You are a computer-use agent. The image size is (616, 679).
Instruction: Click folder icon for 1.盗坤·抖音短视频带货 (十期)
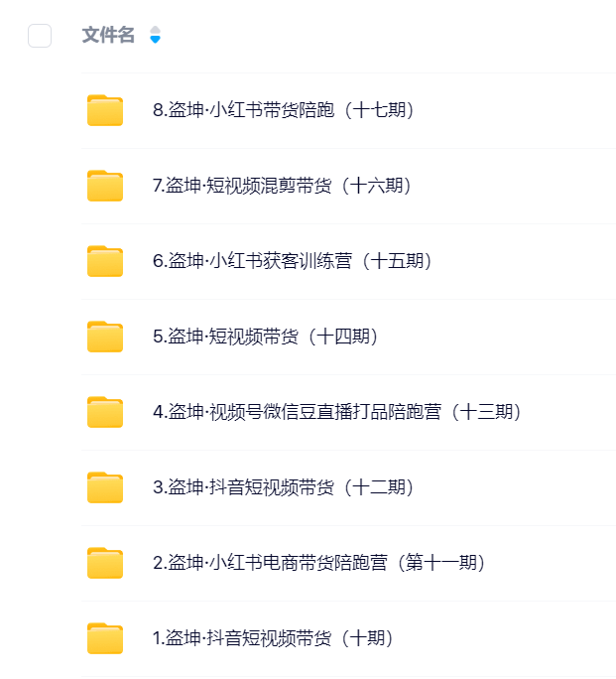pyautogui.click(x=105, y=638)
